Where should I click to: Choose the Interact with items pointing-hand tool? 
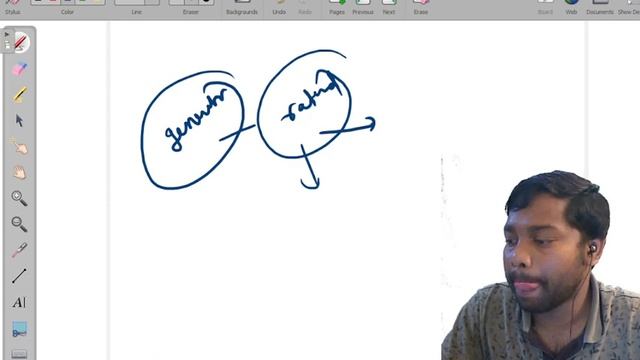[x=20, y=147]
